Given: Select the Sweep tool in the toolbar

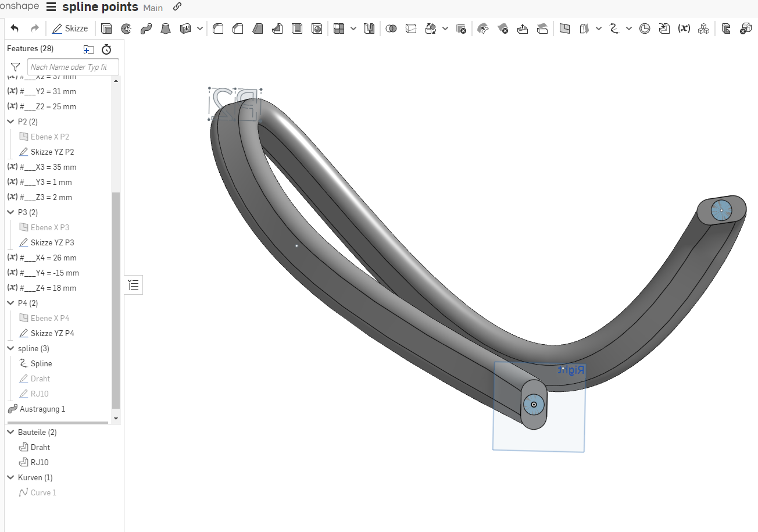Looking at the screenshot, I should [146, 28].
